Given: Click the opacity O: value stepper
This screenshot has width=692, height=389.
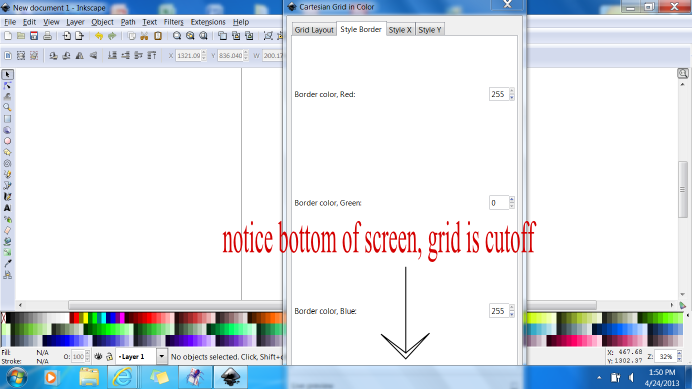Looking at the screenshot, I should coord(87,356).
